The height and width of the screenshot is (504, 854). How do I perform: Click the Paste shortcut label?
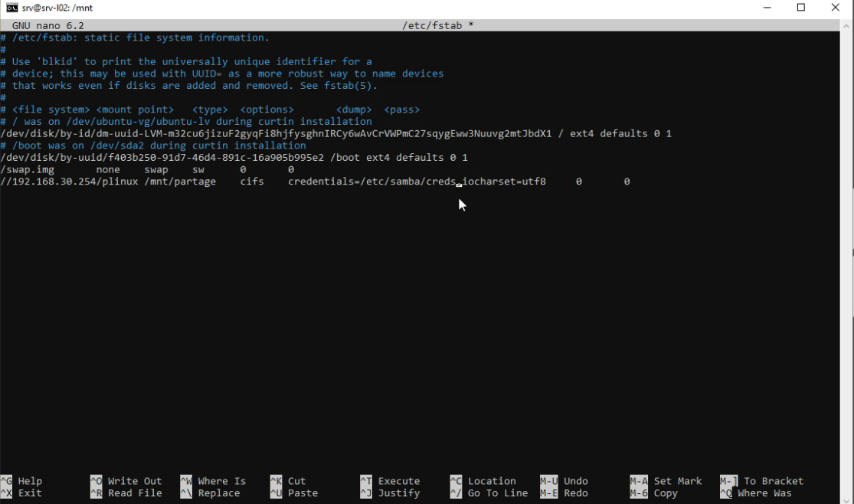(303, 493)
